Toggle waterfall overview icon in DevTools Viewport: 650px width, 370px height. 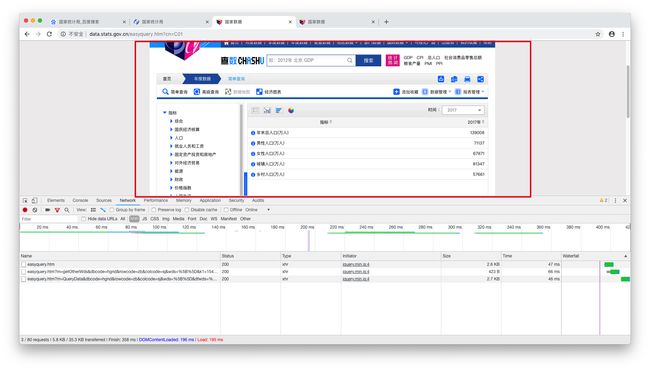click(103, 210)
